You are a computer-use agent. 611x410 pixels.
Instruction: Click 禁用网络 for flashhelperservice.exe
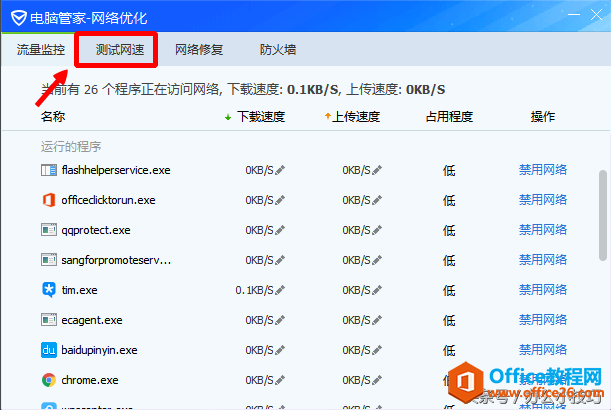click(543, 170)
